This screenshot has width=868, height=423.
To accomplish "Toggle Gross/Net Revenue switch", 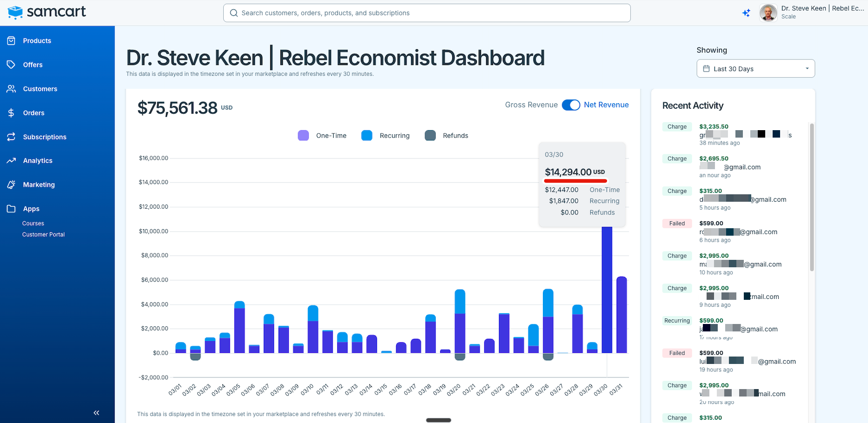I will pyautogui.click(x=571, y=105).
